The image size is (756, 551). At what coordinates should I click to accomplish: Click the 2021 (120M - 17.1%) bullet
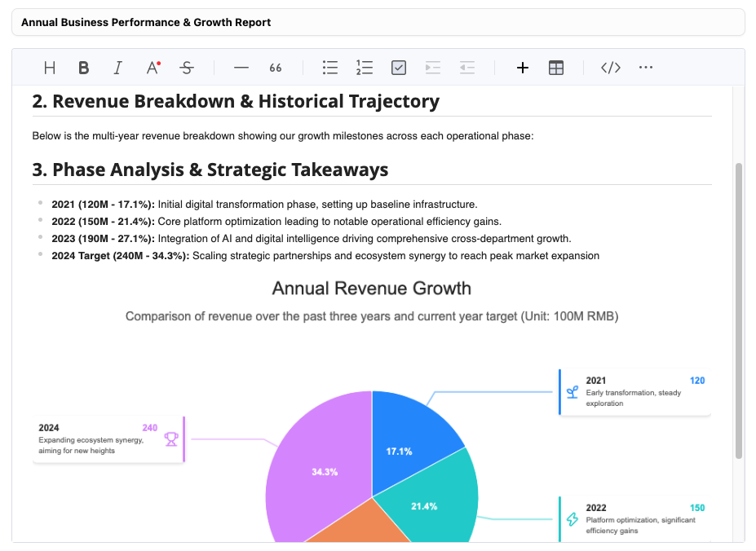point(264,205)
